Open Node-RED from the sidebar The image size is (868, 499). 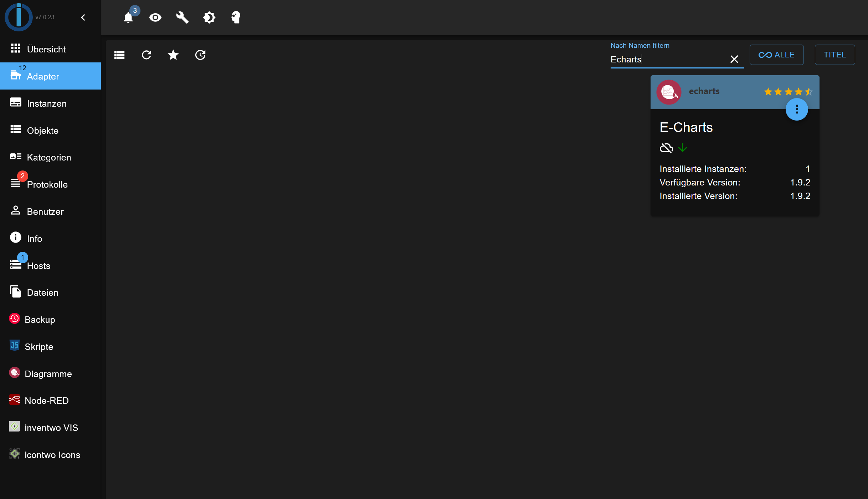coord(46,401)
